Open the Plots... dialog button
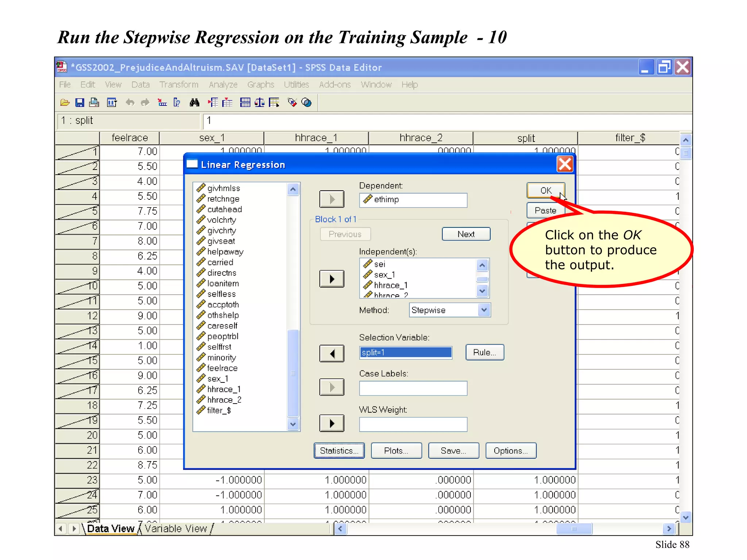The width and height of the screenshot is (747, 560). click(x=396, y=451)
